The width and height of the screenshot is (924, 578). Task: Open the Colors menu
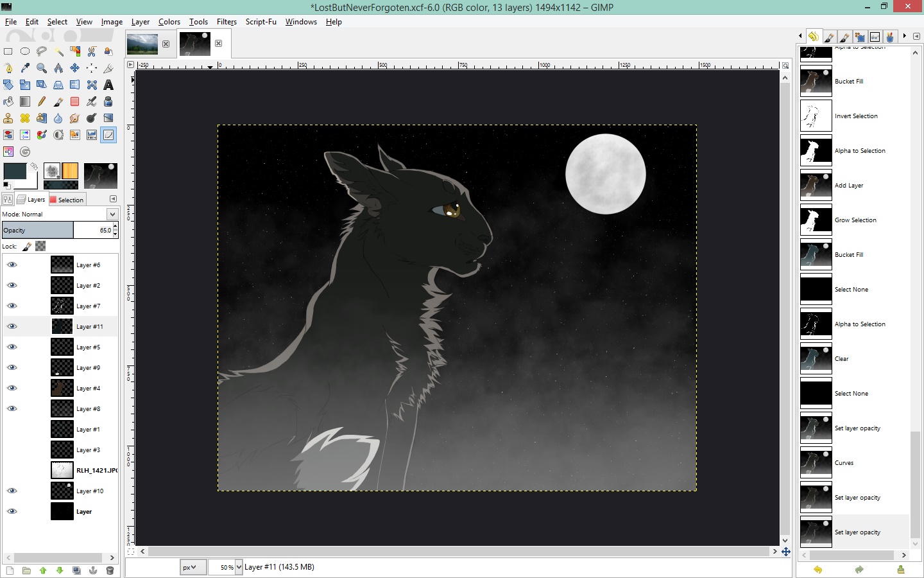169,21
